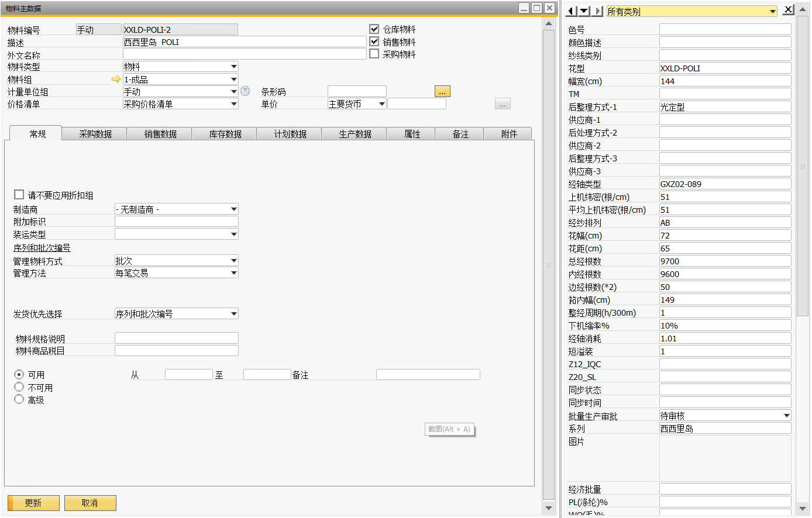Select 高级 radio button

click(x=19, y=399)
